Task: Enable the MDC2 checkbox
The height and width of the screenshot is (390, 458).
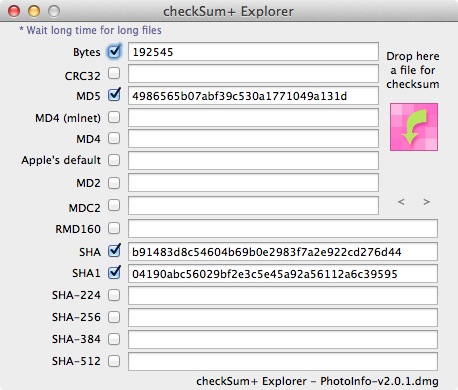Action: (x=114, y=205)
